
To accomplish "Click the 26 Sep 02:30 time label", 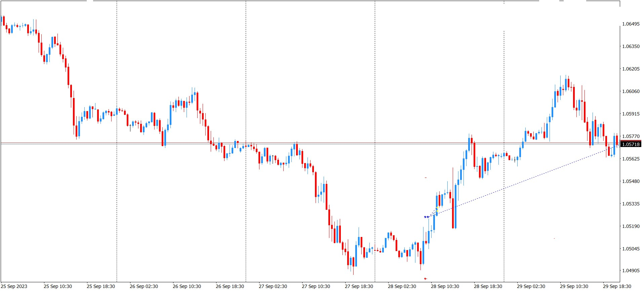I will [x=144, y=286].
